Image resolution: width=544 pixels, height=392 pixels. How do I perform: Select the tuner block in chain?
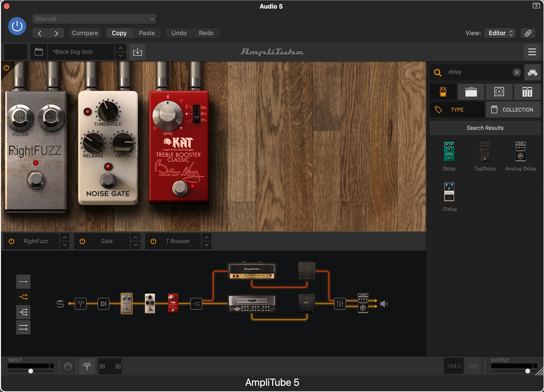pyautogui.click(x=81, y=304)
